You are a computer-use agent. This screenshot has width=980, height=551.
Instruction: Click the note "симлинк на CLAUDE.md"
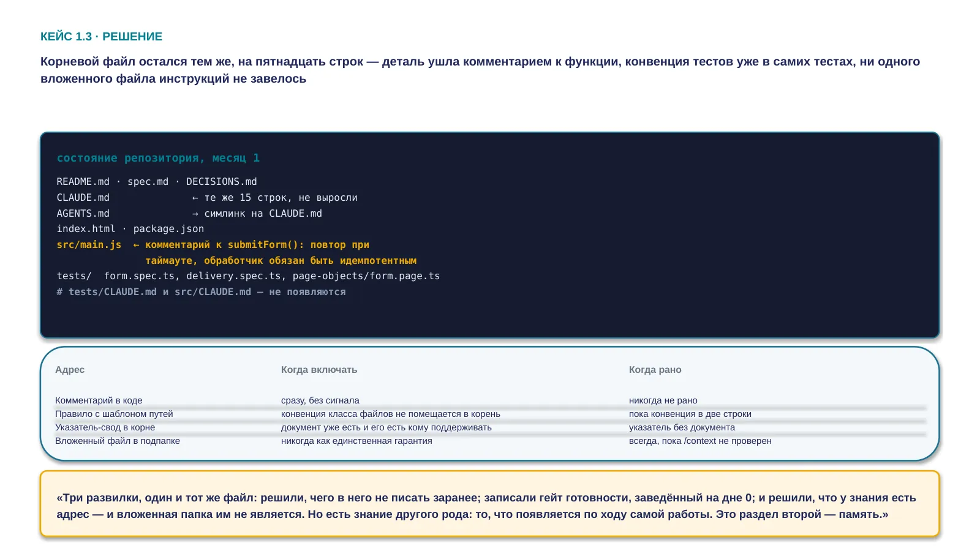pyautogui.click(x=263, y=214)
